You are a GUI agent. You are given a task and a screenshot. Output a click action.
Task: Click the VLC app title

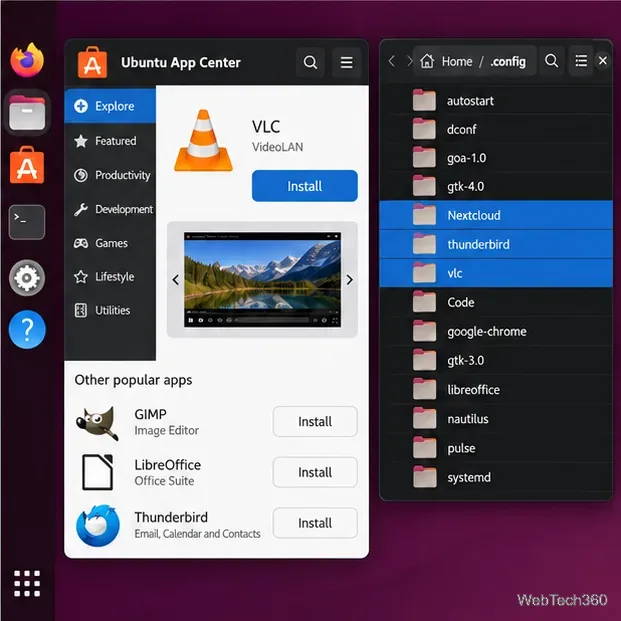(x=266, y=127)
